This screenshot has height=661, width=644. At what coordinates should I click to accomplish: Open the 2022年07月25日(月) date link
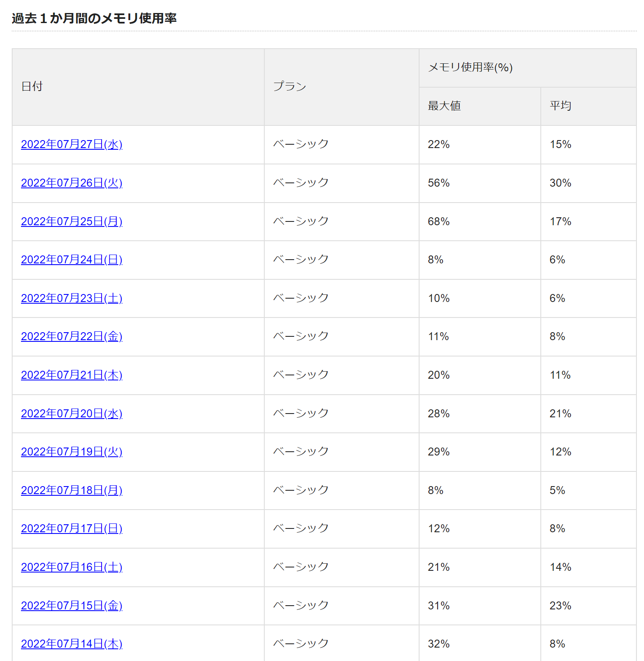(x=72, y=221)
